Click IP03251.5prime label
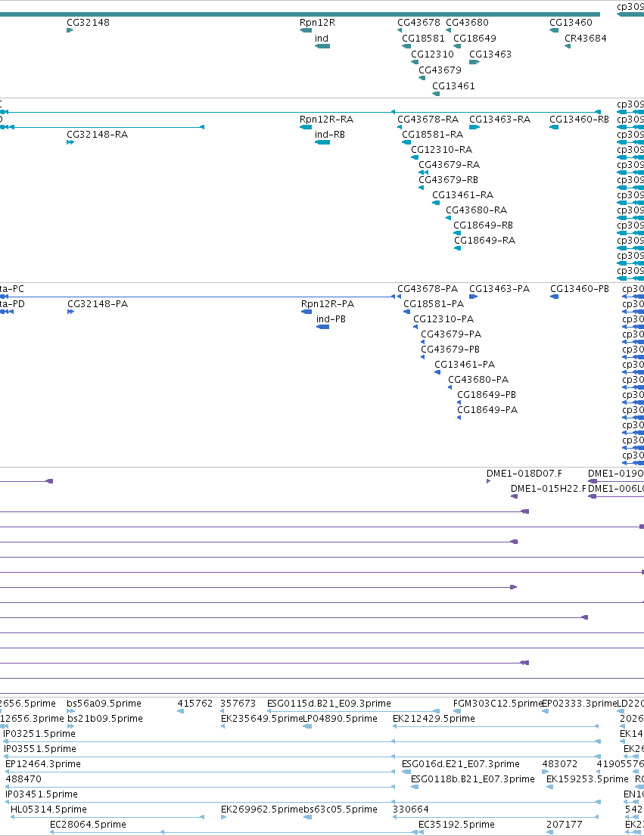Image resolution: width=644 pixels, height=836 pixels. coord(39,734)
